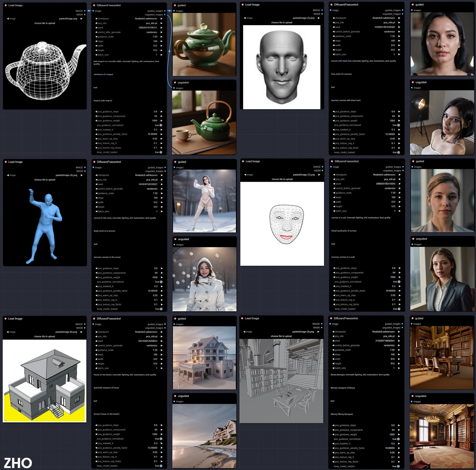Click choose file to upload above gray head mesh
476x470 pixels.
282,22
